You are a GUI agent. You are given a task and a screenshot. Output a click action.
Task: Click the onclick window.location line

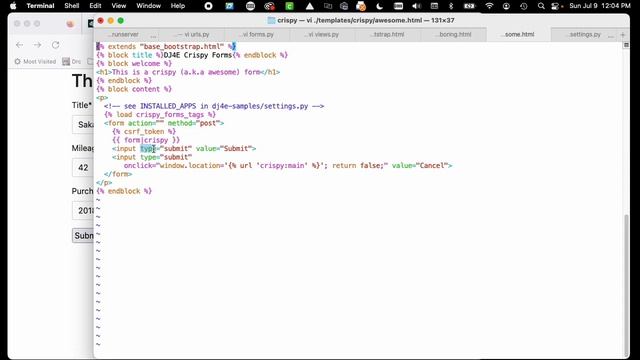(288, 166)
